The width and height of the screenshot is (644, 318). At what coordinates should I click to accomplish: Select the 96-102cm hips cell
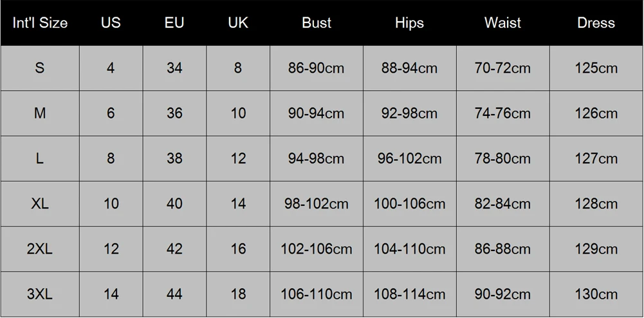point(409,158)
